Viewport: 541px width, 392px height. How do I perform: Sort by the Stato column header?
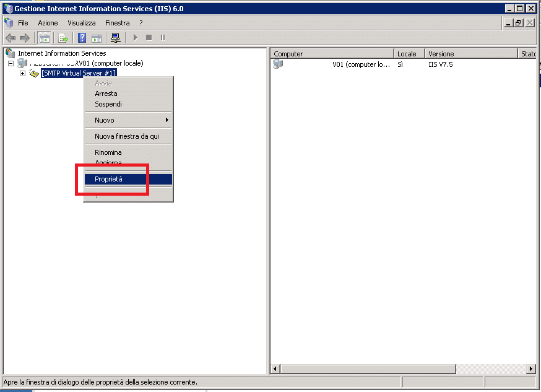pos(528,53)
